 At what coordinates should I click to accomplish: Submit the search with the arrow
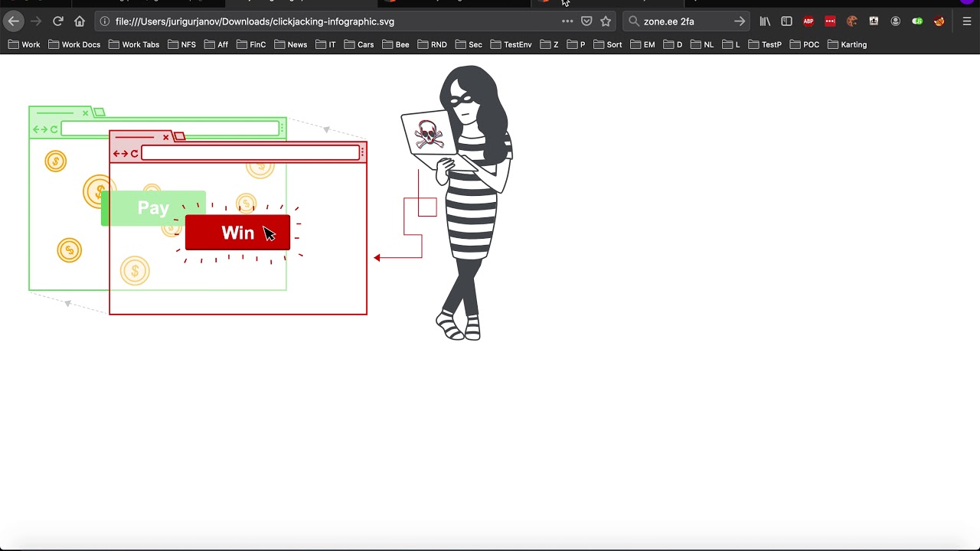point(740,21)
